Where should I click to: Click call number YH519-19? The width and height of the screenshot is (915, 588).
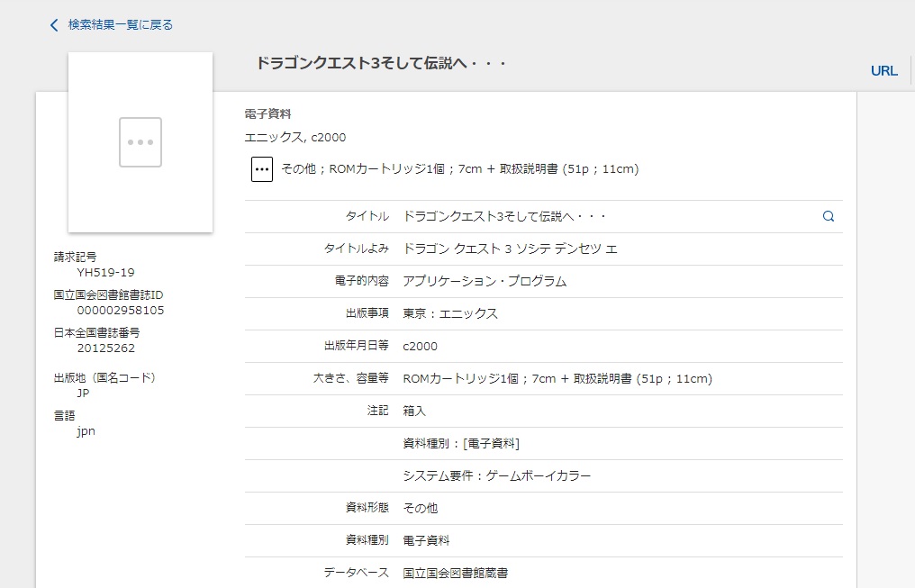coord(105,273)
